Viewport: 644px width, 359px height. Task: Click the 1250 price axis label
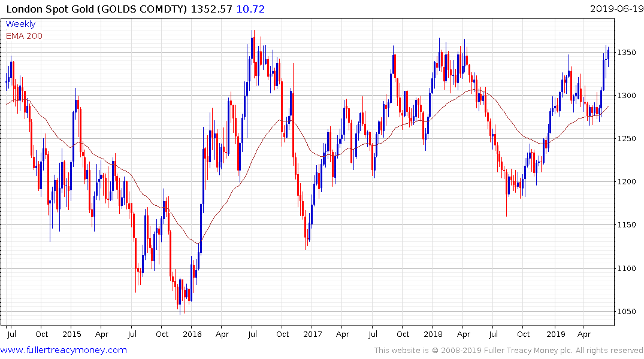coord(627,139)
